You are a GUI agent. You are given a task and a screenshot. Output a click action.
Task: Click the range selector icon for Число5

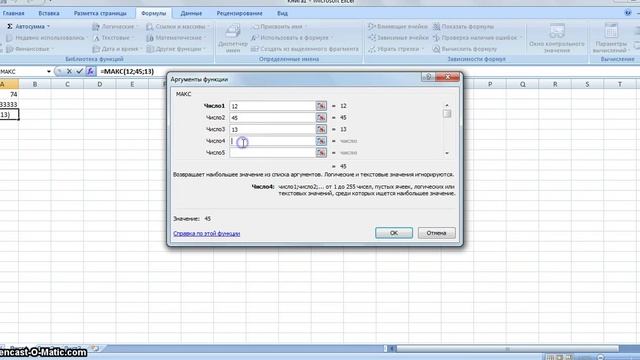[321, 152]
